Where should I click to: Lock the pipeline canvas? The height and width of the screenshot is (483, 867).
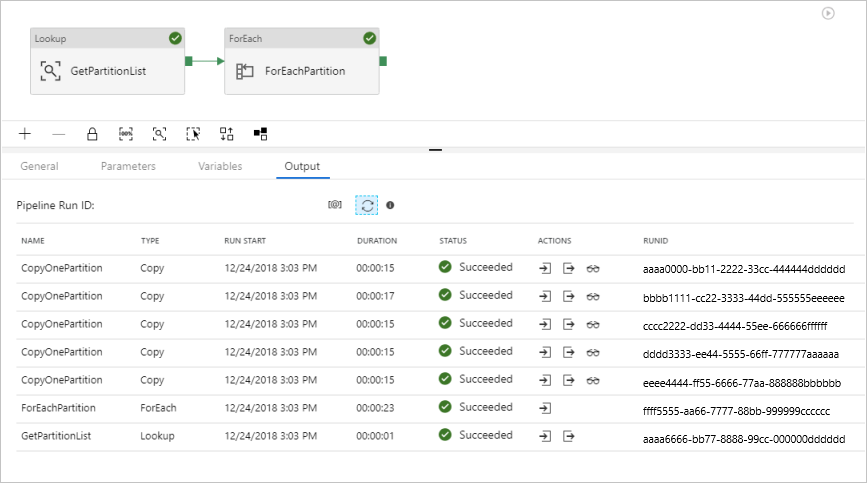click(92, 133)
